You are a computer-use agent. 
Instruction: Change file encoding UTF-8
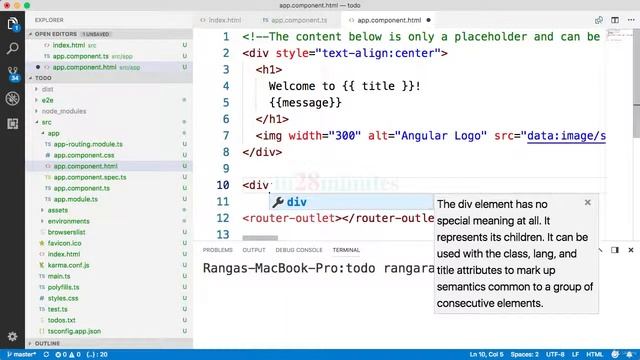[555, 354]
